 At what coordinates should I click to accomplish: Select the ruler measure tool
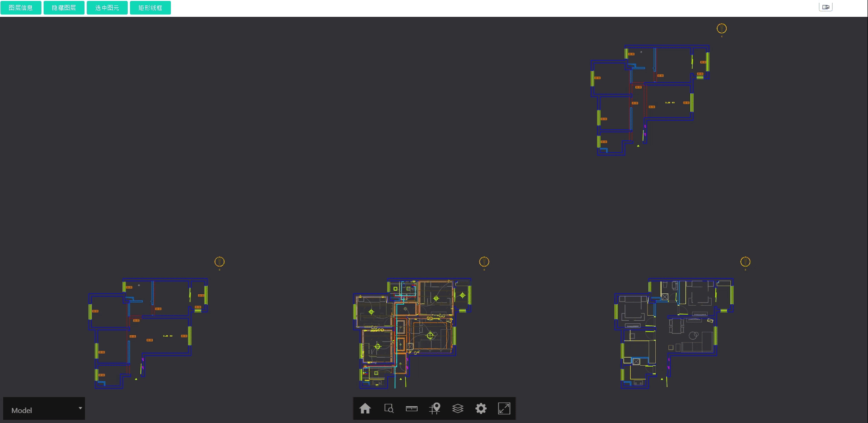(x=412, y=408)
